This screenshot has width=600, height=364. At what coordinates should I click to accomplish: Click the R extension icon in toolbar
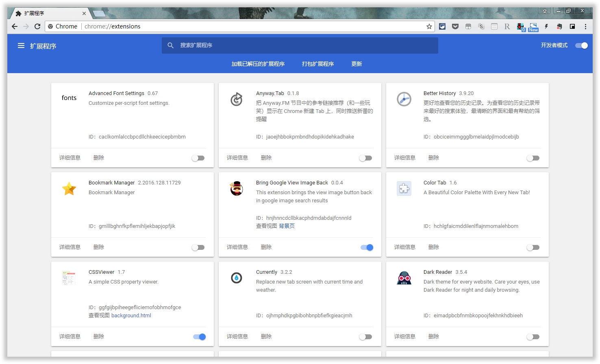coord(507,26)
